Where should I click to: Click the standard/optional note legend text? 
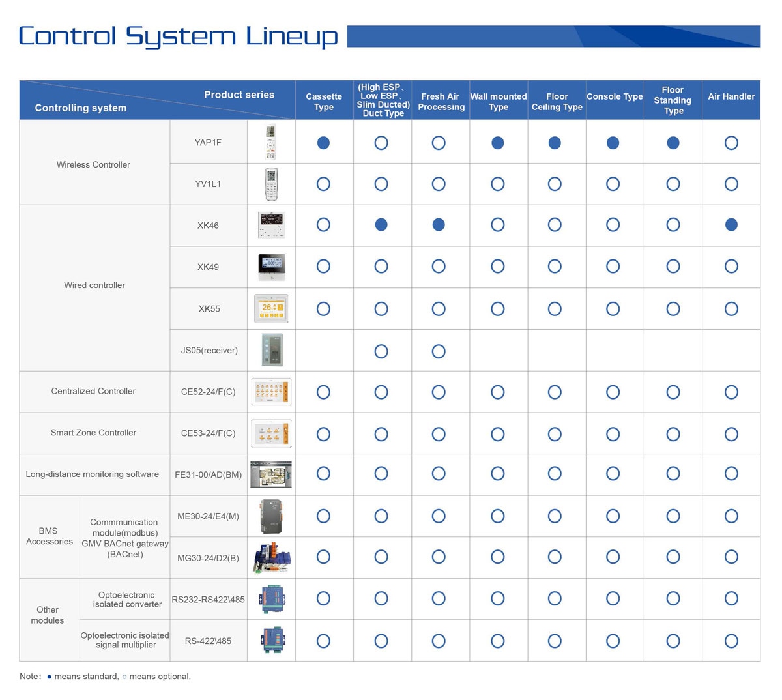[106, 677]
